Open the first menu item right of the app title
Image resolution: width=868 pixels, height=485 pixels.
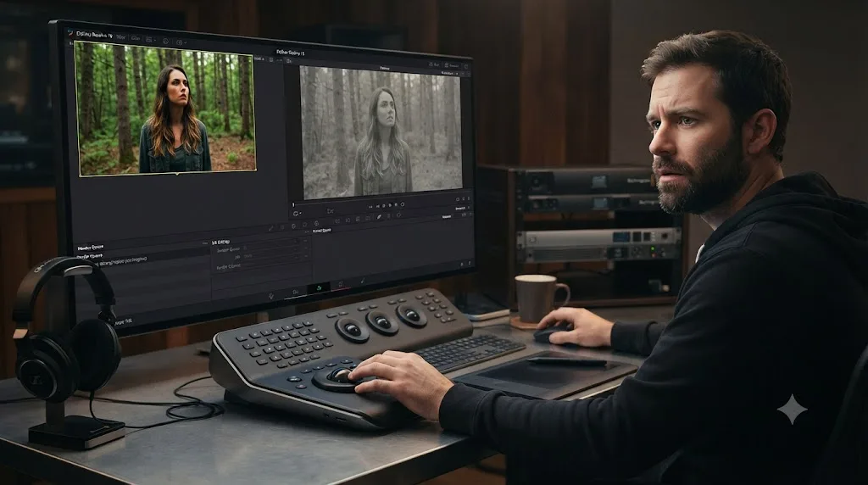pyautogui.click(x=121, y=37)
